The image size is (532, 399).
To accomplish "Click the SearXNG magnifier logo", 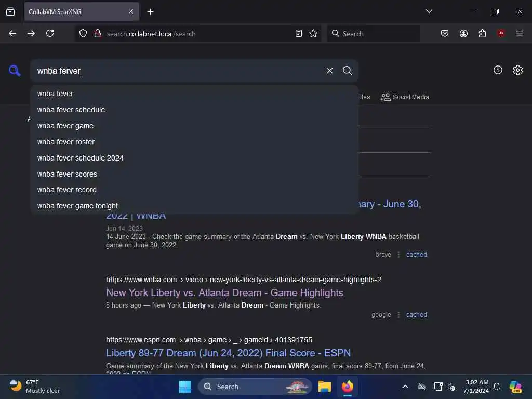I will tap(15, 71).
